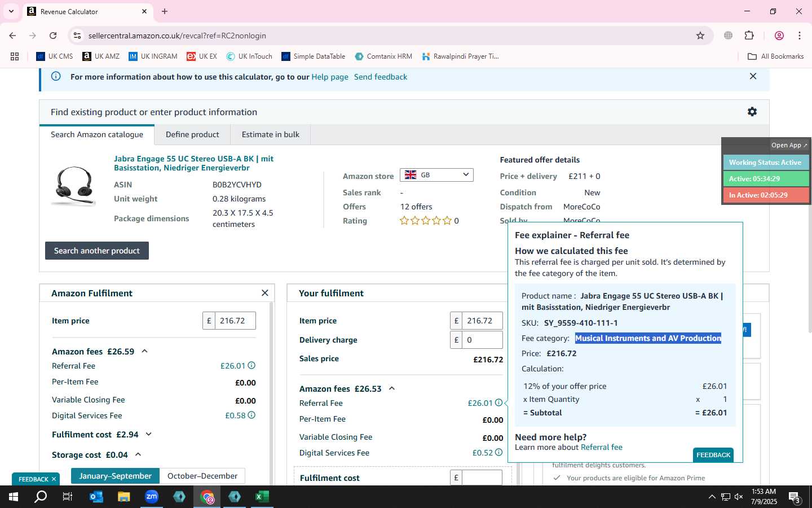Open the Chrome profile avatar icon
This screenshot has width=812, height=508.
779,36
